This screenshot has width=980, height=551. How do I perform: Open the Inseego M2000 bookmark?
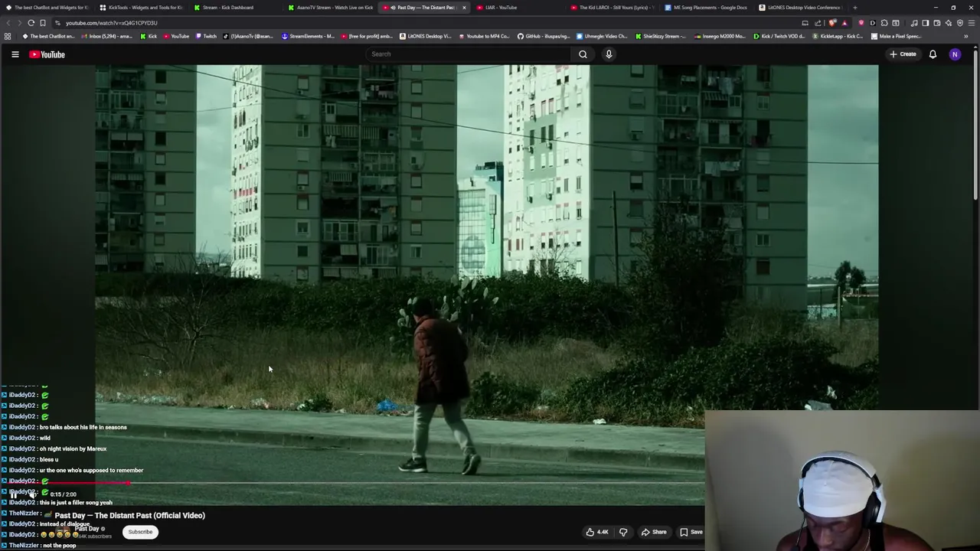pos(720,36)
